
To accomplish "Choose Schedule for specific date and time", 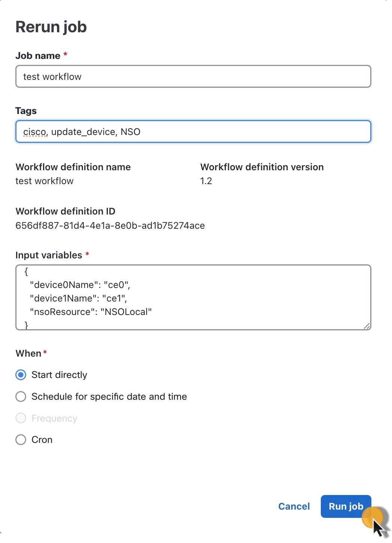I will [21, 396].
